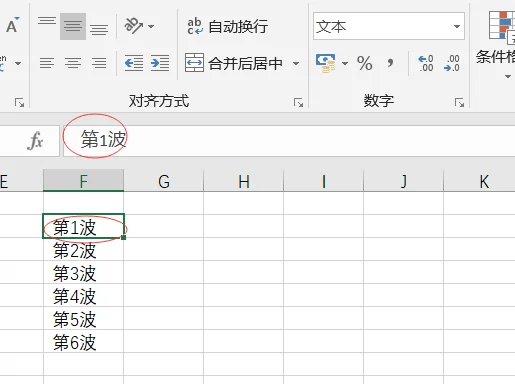Select column J header

[x=404, y=180]
